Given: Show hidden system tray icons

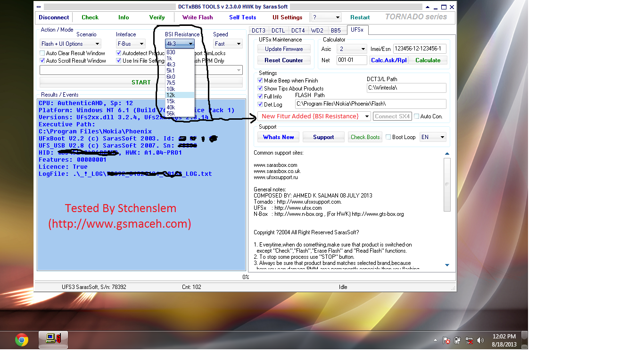Looking at the screenshot, I should (435, 340).
